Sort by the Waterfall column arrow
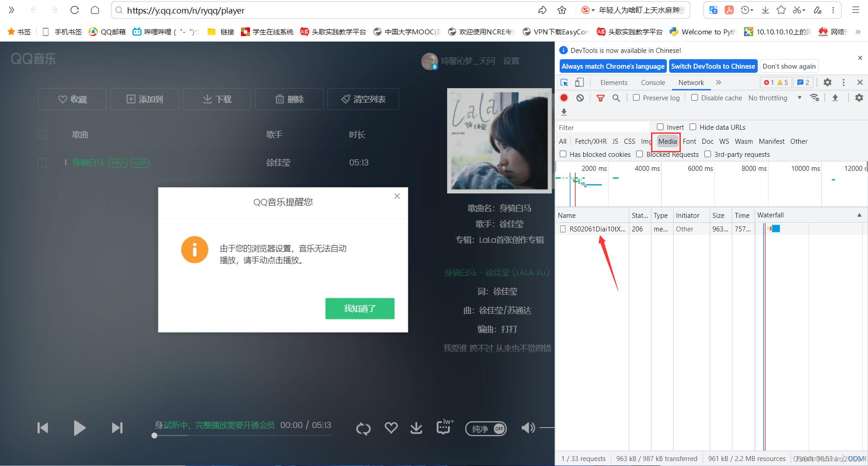Image resolution: width=868 pixels, height=466 pixels. (859, 215)
